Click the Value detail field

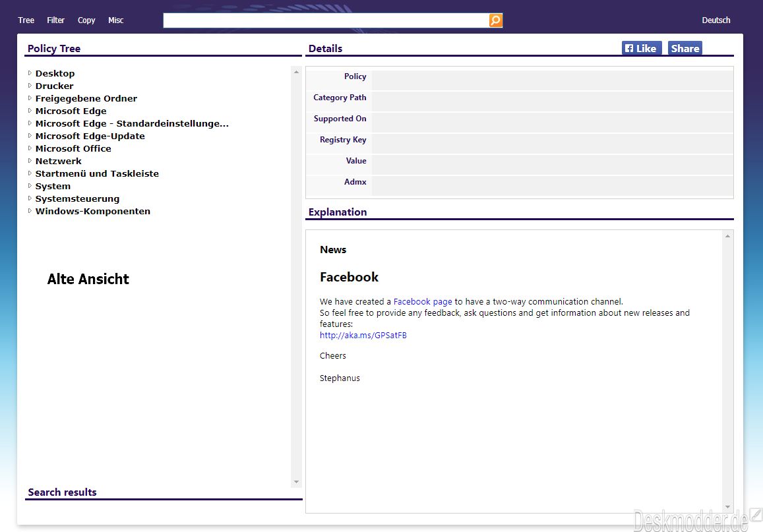[x=552, y=165]
